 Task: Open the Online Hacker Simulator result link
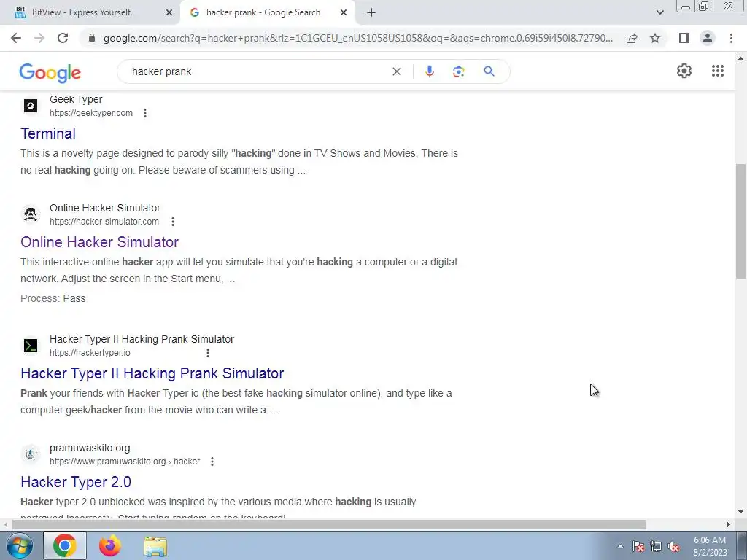pos(99,242)
